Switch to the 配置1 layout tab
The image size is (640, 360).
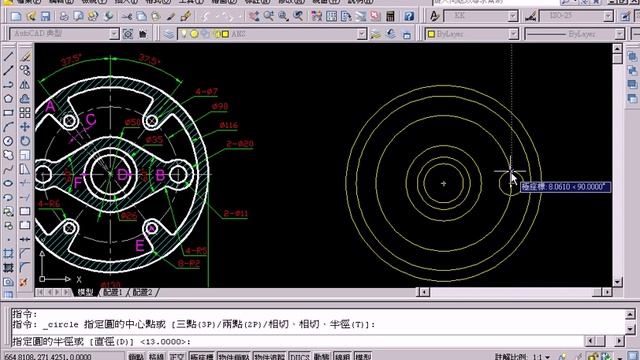pyautogui.click(x=113, y=292)
